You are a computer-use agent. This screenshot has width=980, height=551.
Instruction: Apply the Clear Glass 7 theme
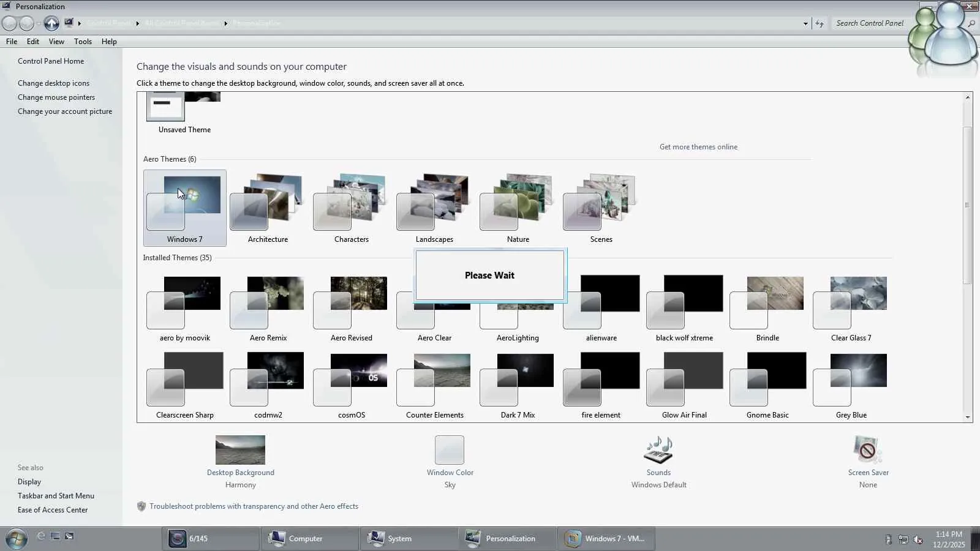tap(851, 308)
